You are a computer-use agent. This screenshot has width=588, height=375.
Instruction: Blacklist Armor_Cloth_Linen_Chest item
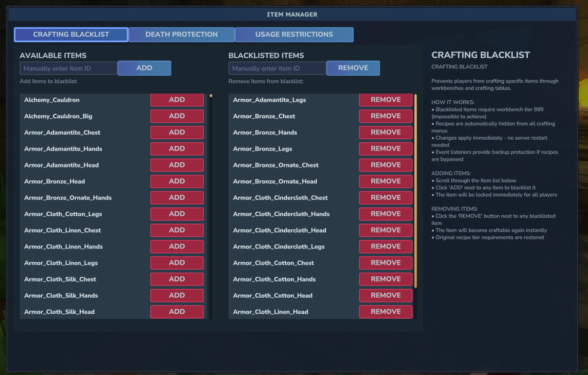pyautogui.click(x=177, y=230)
